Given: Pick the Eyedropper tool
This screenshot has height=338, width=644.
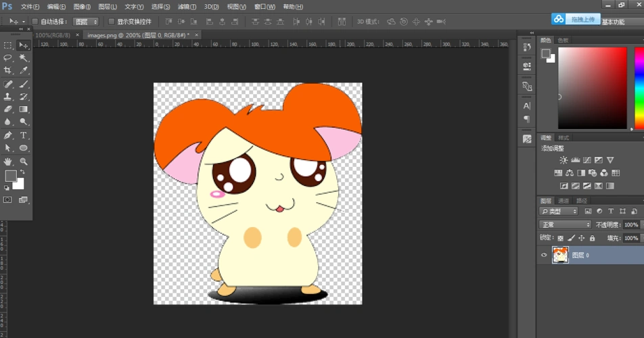Looking at the screenshot, I should click(24, 70).
